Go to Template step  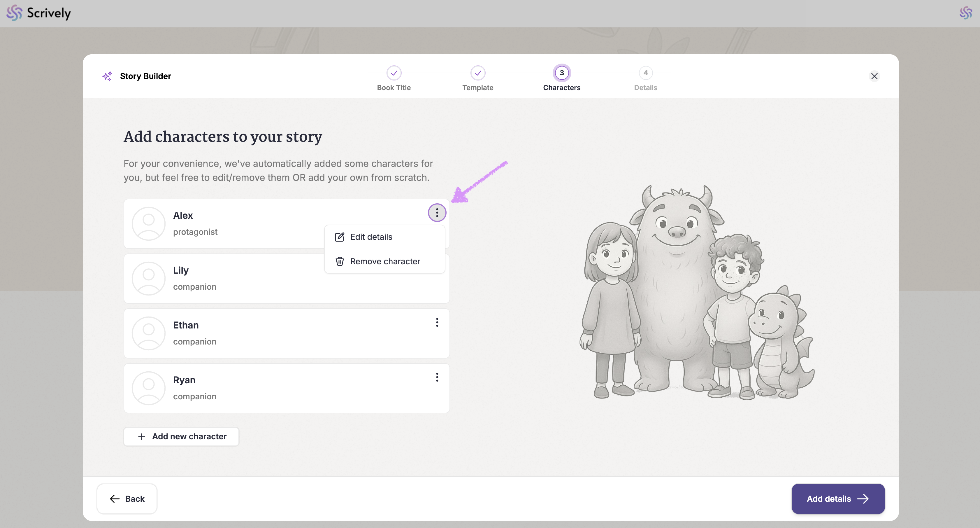pos(477,73)
